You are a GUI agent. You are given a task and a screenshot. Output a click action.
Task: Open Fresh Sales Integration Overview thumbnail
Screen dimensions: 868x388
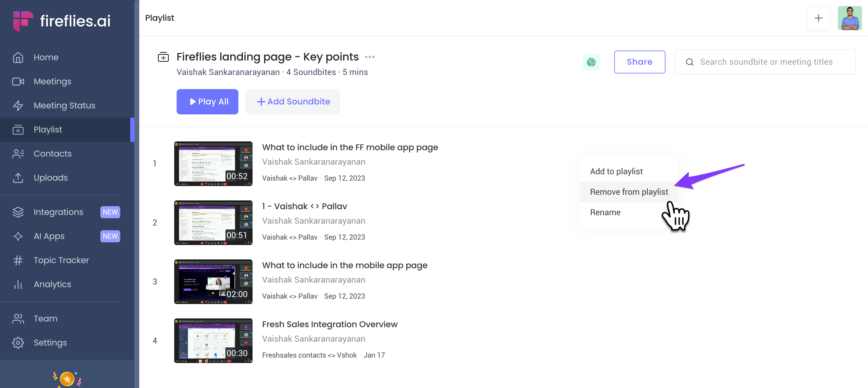point(213,340)
